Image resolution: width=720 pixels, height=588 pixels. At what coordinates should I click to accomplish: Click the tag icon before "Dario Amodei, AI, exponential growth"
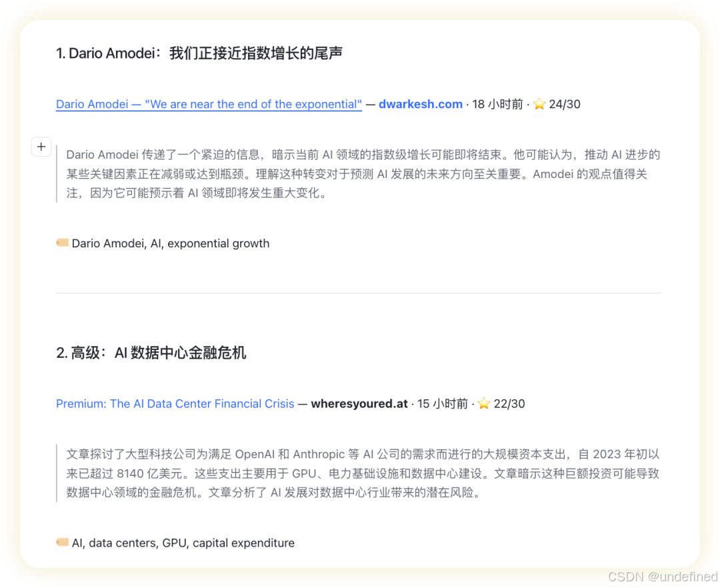point(63,243)
